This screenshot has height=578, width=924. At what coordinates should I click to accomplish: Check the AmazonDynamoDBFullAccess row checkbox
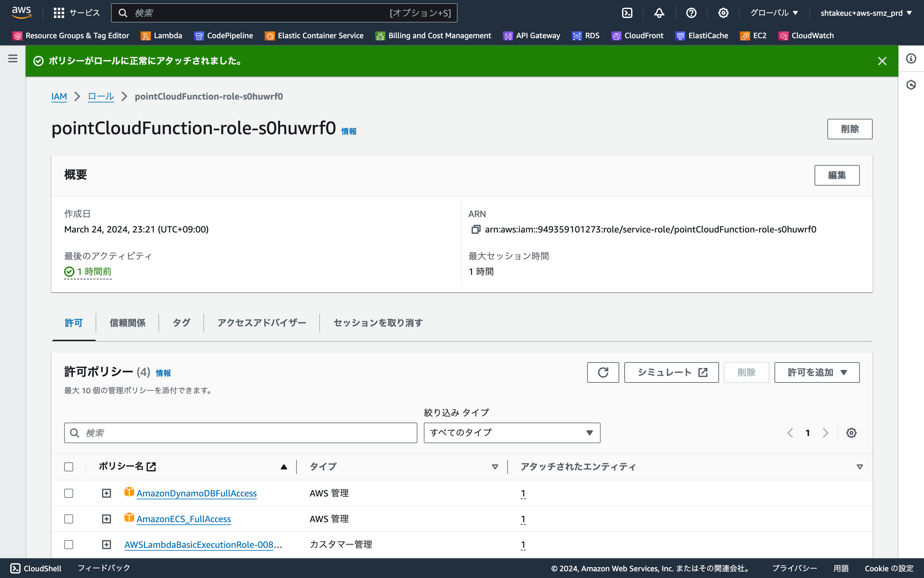pyautogui.click(x=69, y=493)
